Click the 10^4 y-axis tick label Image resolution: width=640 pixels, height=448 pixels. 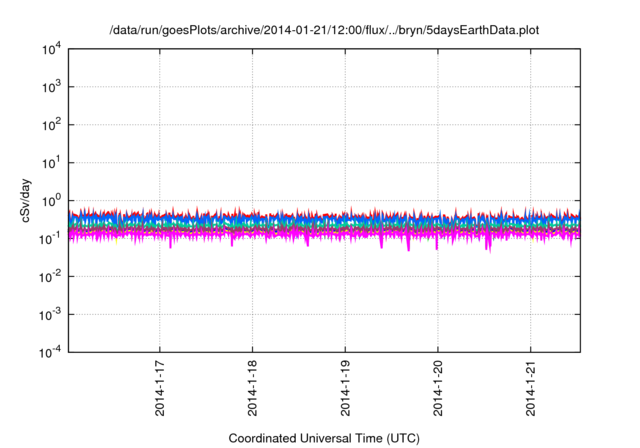51,49
